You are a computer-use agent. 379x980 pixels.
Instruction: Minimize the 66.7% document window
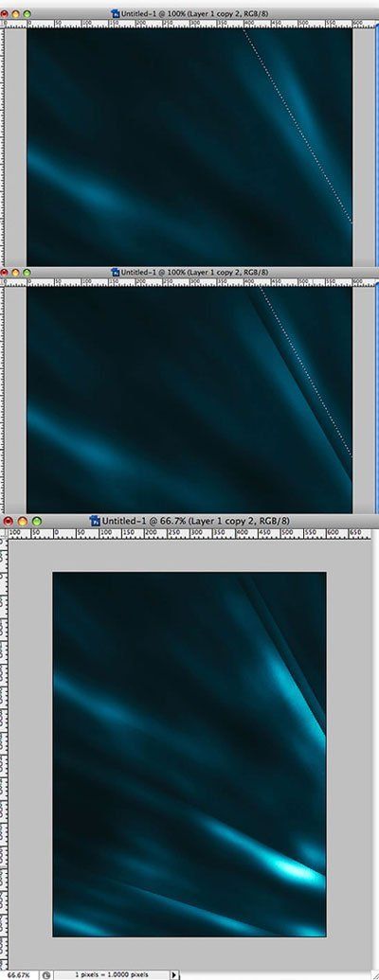(23, 521)
